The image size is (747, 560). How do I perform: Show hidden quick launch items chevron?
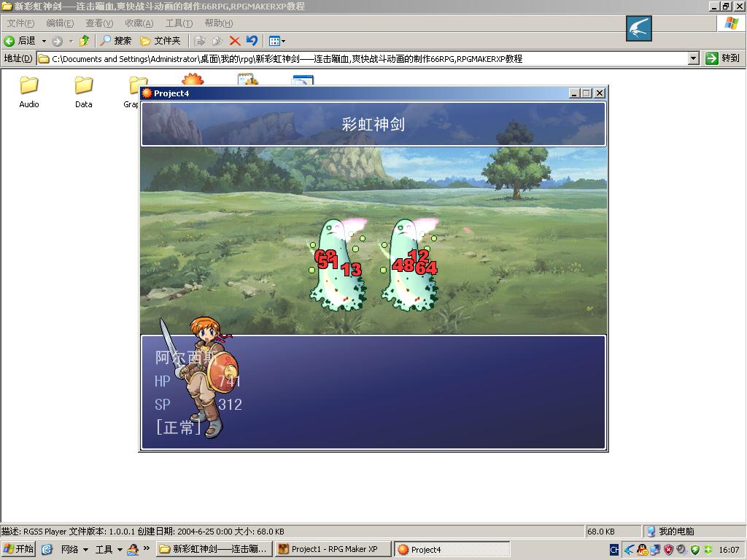tap(146, 548)
